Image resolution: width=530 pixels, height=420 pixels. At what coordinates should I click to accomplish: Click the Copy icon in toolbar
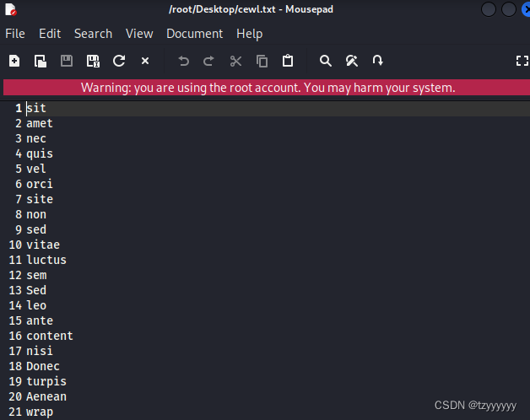(x=262, y=62)
